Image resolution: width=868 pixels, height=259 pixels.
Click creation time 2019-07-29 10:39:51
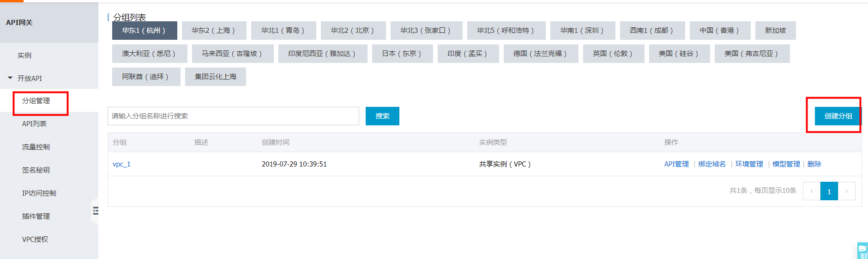point(294,164)
